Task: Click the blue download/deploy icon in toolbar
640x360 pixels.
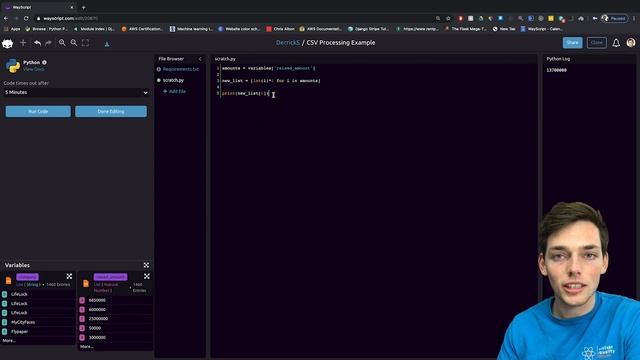Action: [x=107, y=44]
